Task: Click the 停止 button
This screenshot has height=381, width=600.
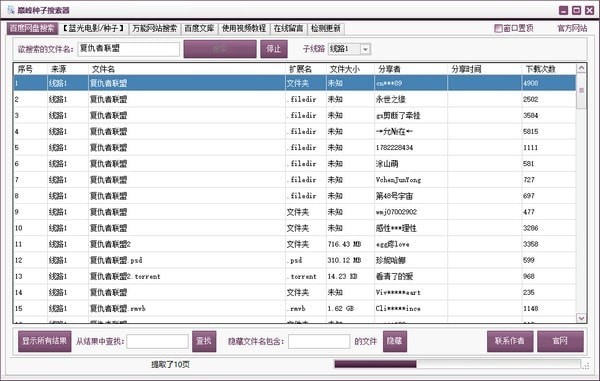Action: (x=274, y=49)
